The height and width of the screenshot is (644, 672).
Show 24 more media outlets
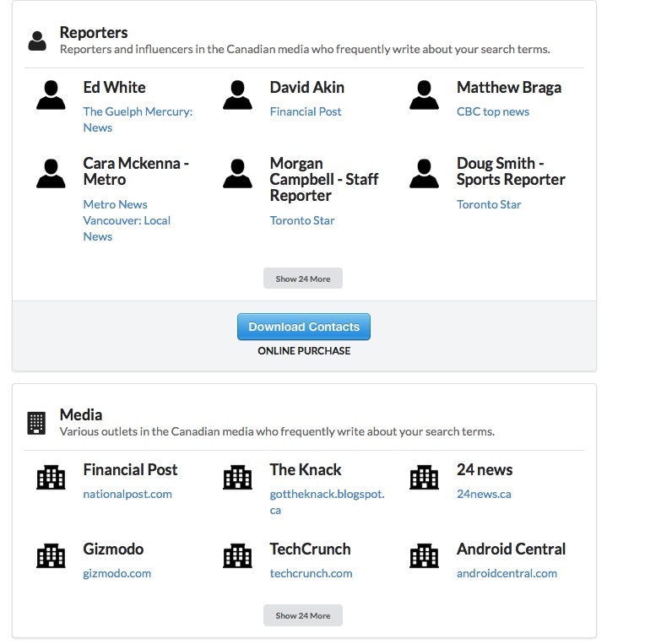click(303, 615)
